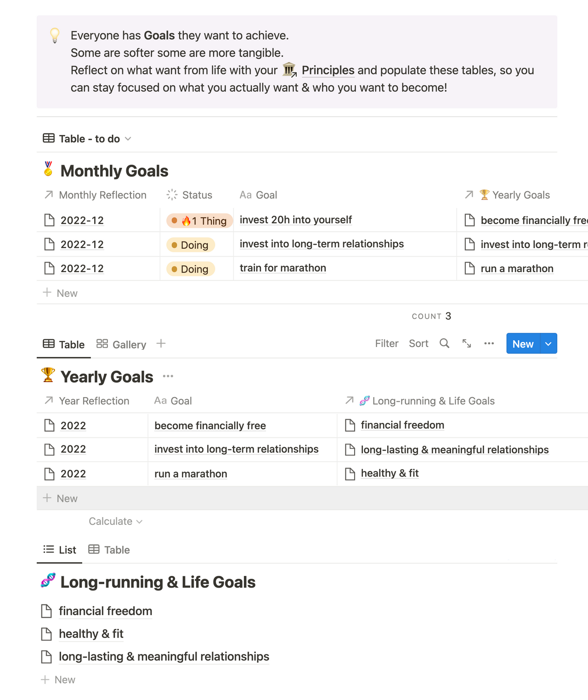Open the Principles page link
This screenshot has height=700, width=588.
(x=328, y=70)
